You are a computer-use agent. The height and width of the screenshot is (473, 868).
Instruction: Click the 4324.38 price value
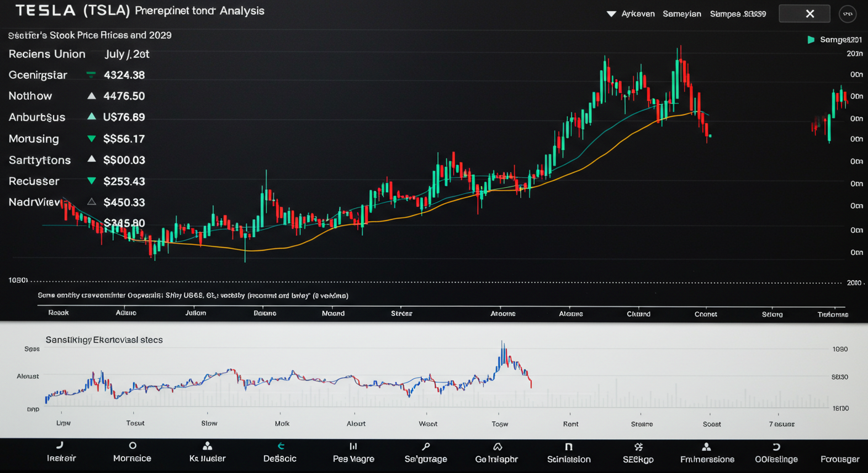click(x=124, y=75)
